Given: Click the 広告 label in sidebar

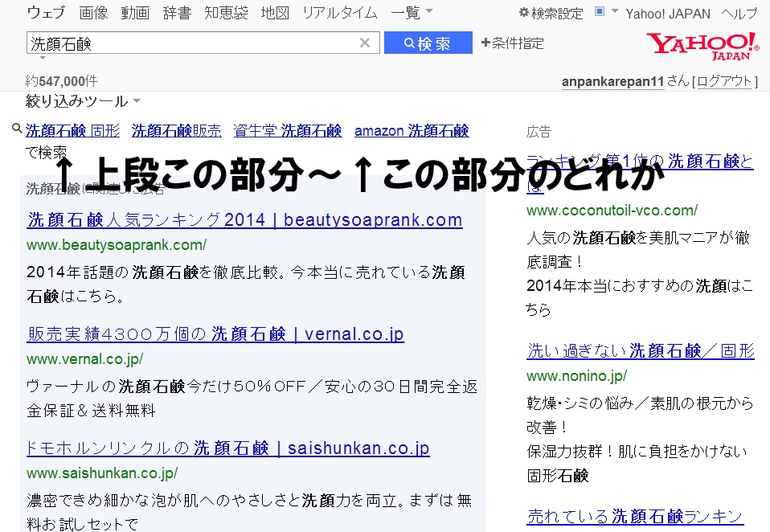Looking at the screenshot, I should coord(539,132).
